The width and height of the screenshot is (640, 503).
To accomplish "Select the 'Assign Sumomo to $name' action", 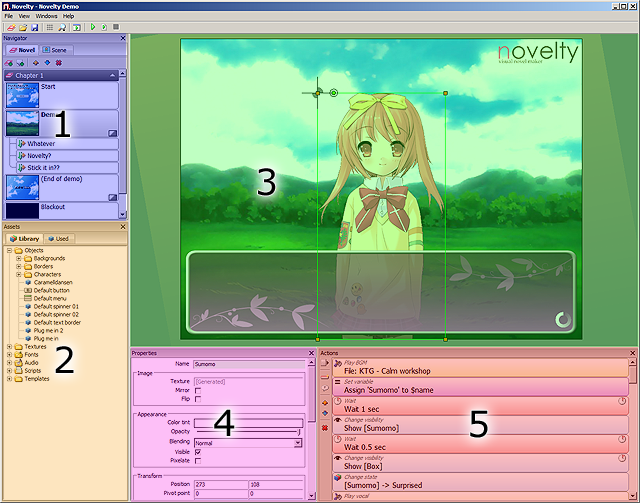I will [480, 387].
